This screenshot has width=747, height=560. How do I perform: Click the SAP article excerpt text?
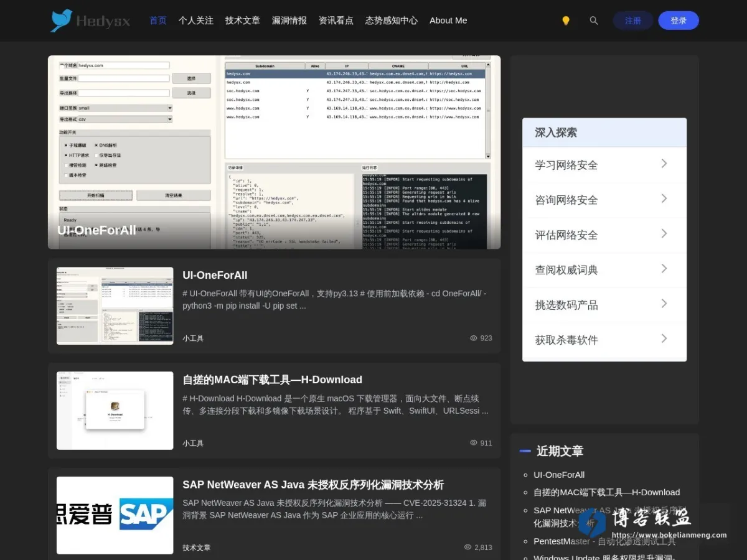click(x=335, y=509)
